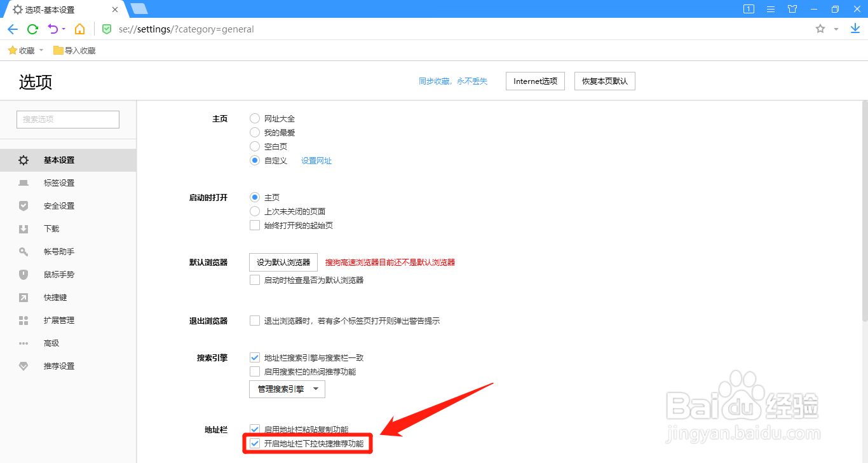This screenshot has height=463, width=868.
Task: Select the 空白页 homepage option
Action: point(254,146)
